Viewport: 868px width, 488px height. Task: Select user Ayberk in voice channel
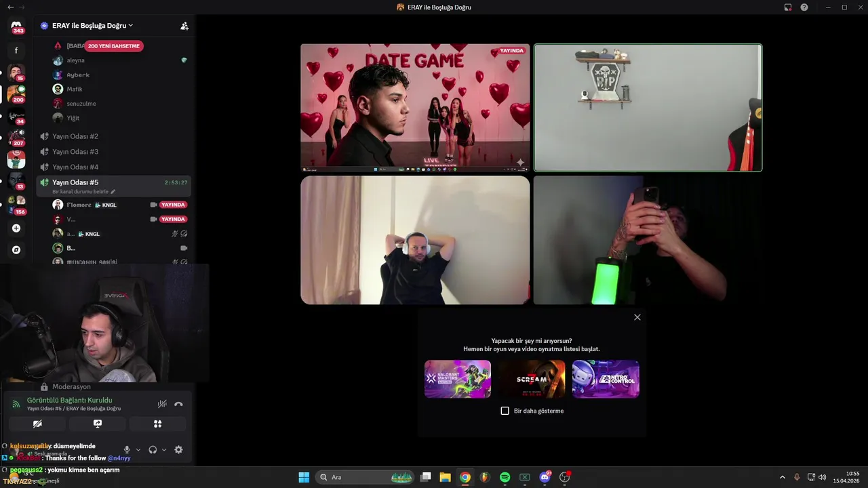click(x=78, y=75)
